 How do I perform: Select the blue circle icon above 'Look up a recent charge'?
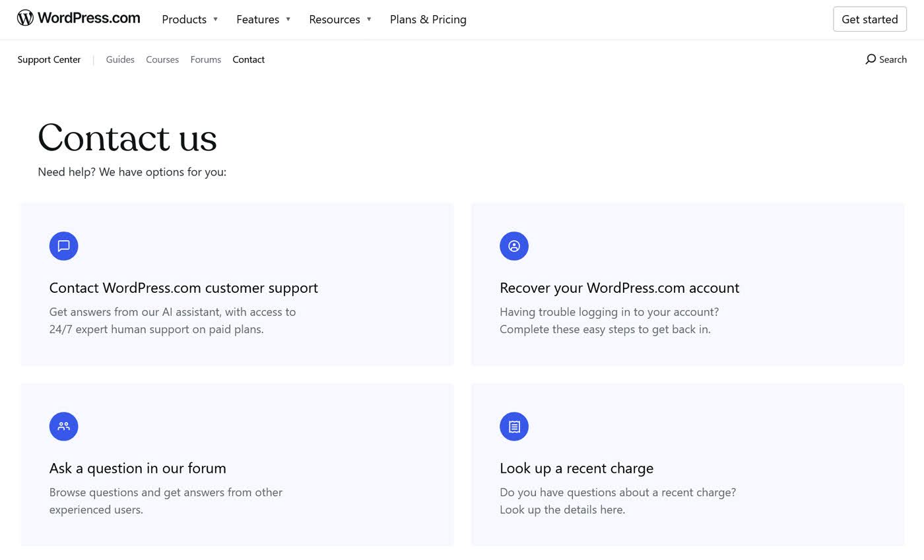514,426
